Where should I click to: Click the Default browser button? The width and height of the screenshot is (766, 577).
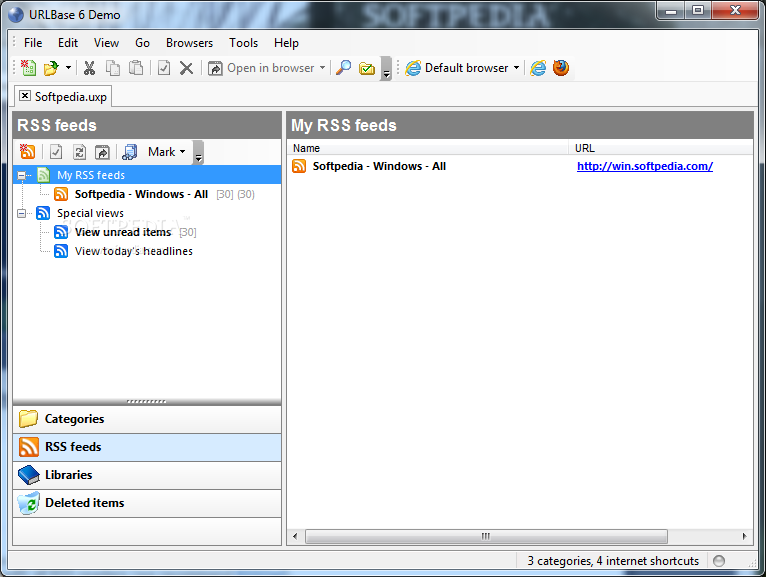point(457,68)
